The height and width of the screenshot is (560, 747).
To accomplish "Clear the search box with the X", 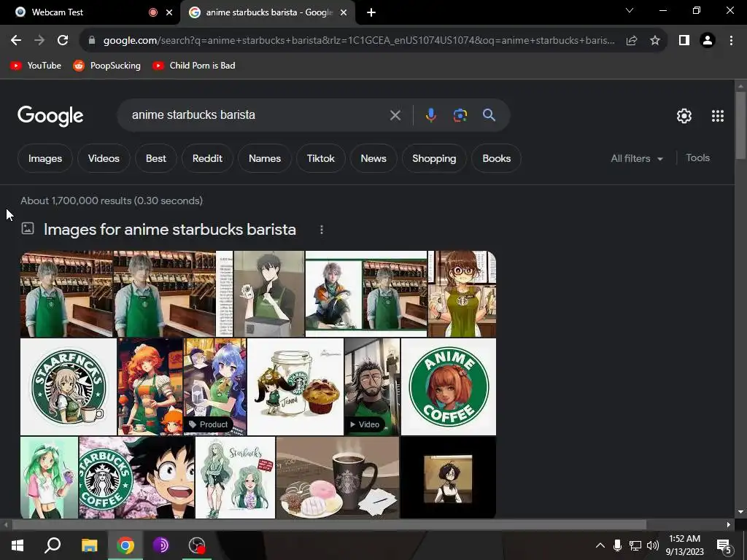I will pos(395,115).
